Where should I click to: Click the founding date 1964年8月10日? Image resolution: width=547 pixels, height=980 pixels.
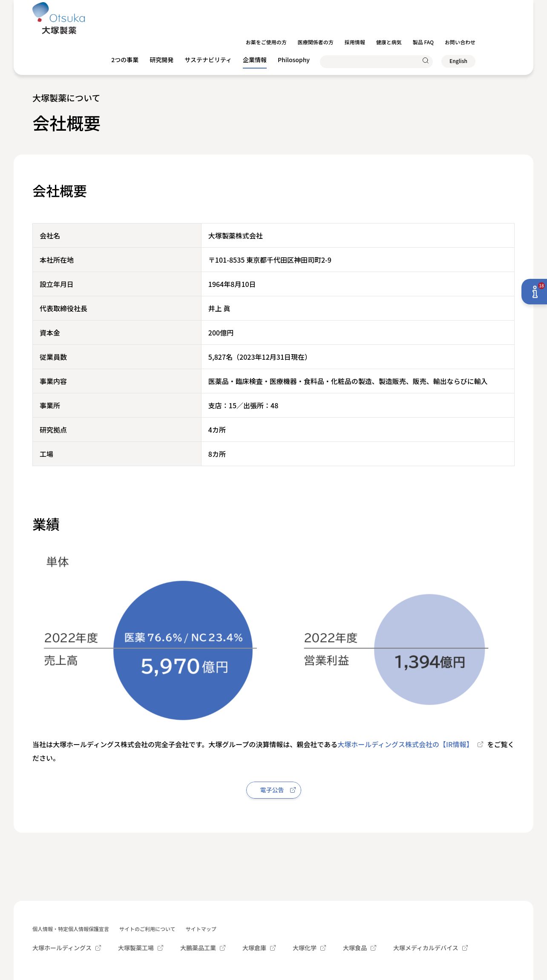[x=232, y=284]
